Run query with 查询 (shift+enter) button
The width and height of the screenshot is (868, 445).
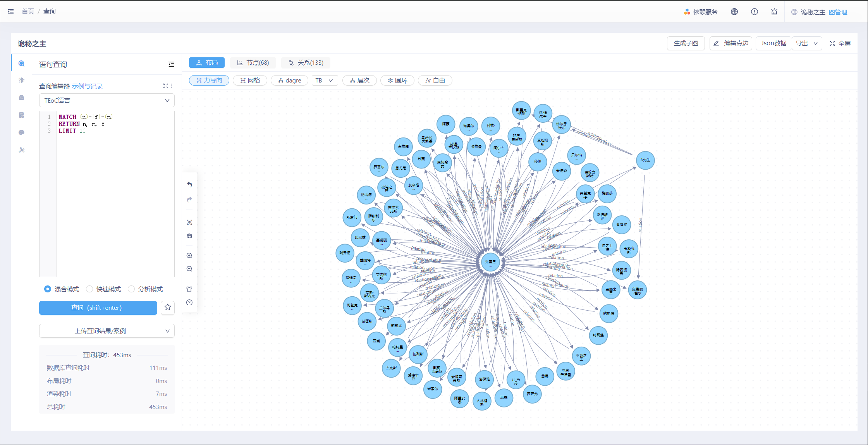98,308
